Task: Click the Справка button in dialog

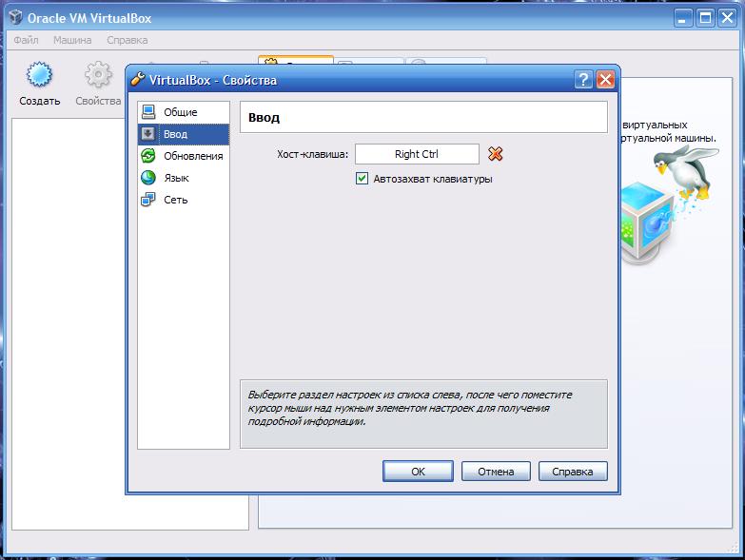Action: [573, 472]
